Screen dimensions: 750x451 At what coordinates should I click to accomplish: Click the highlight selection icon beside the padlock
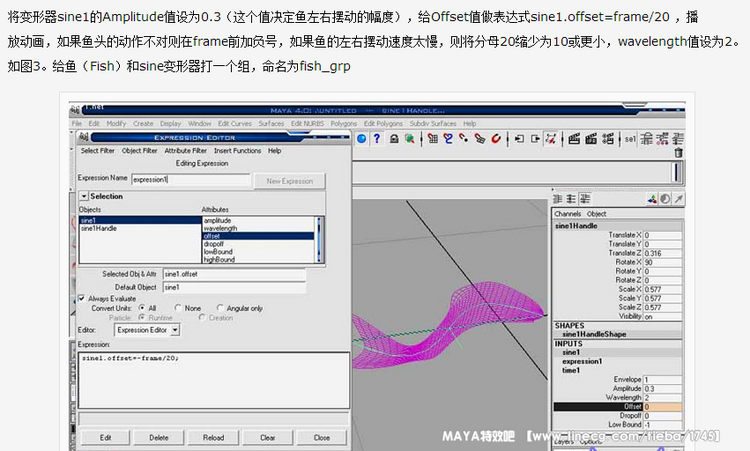point(409,139)
